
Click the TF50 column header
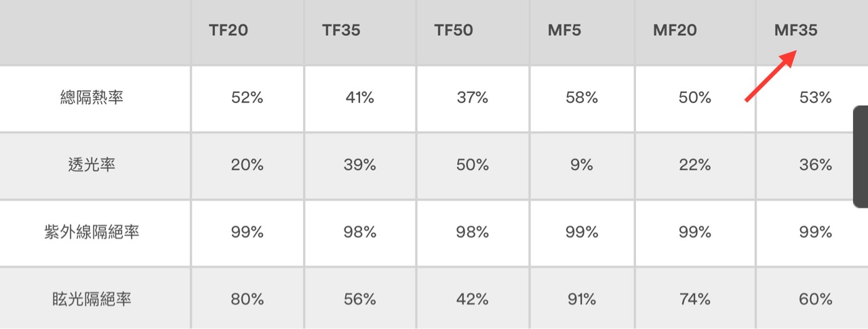click(454, 31)
